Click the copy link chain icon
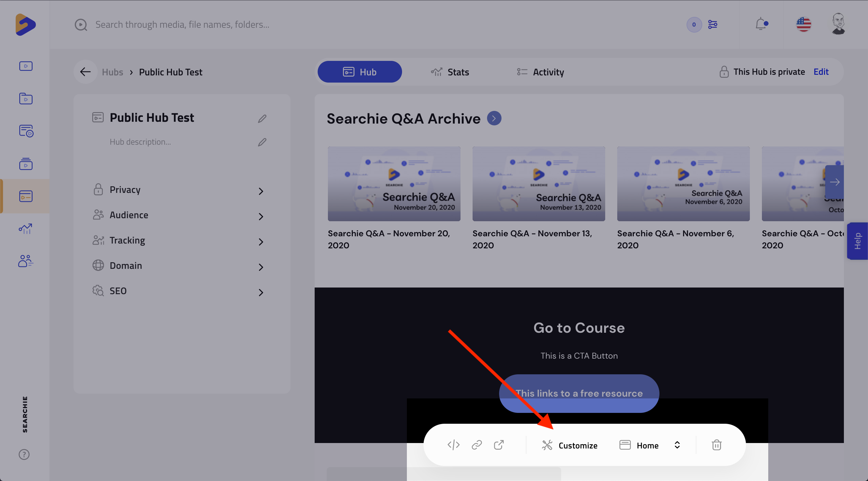Image resolution: width=868 pixels, height=481 pixels. 476,445
